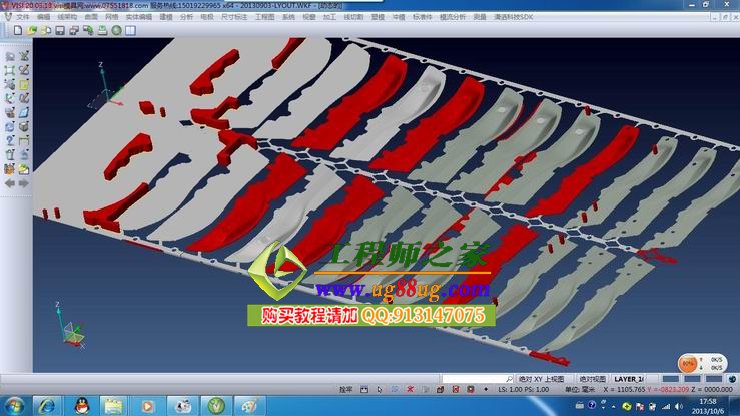Open the media player taskbar icon
The image size is (740, 416).
[147, 406]
